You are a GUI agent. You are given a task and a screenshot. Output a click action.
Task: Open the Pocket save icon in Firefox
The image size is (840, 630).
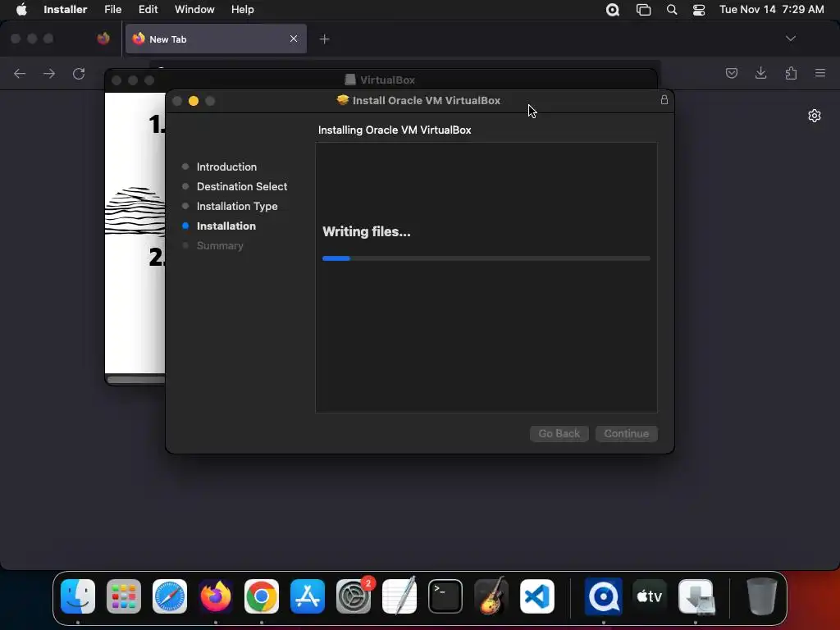[x=731, y=73]
